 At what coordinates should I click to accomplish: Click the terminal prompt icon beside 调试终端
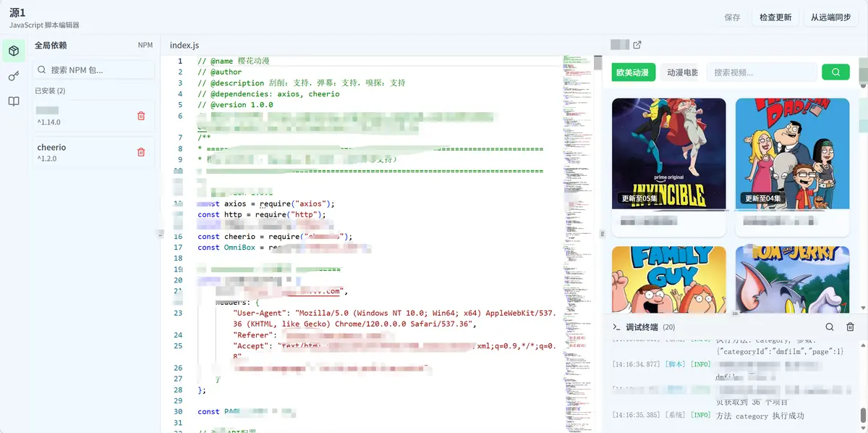[x=617, y=327]
